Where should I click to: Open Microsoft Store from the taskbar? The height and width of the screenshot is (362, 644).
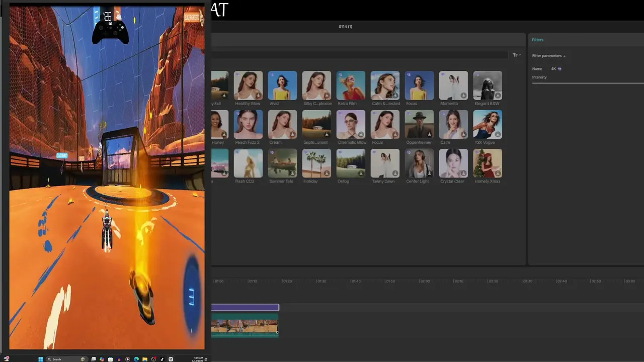[x=110, y=359]
